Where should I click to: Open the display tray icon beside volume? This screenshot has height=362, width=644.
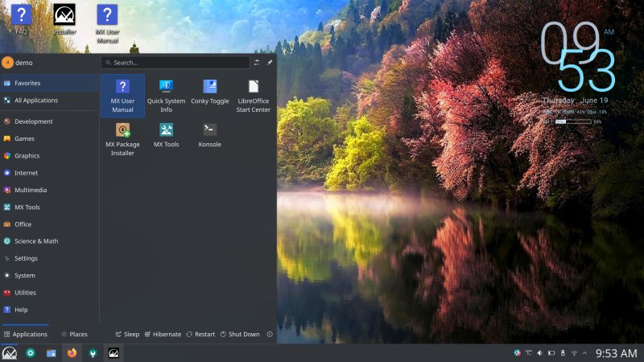[529, 353]
